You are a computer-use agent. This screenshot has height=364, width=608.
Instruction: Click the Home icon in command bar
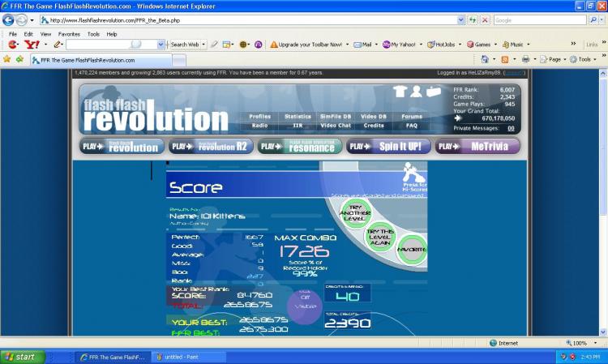[485, 59]
